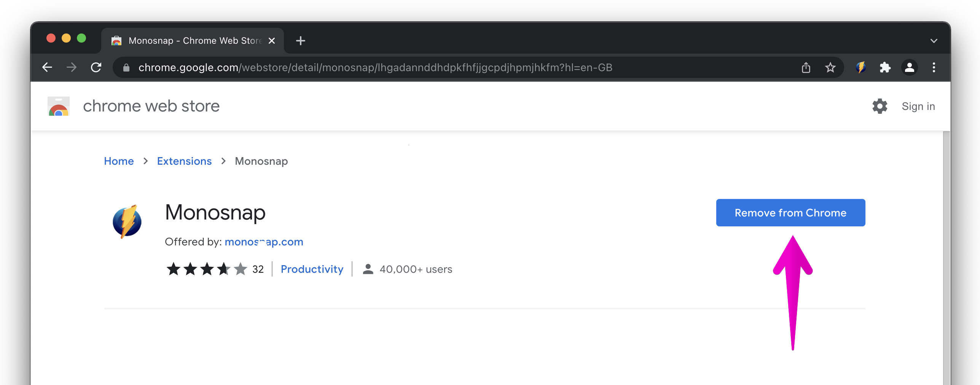Image resolution: width=980 pixels, height=385 pixels.
Task: Open the Extensions breadcrumb link
Action: point(184,161)
